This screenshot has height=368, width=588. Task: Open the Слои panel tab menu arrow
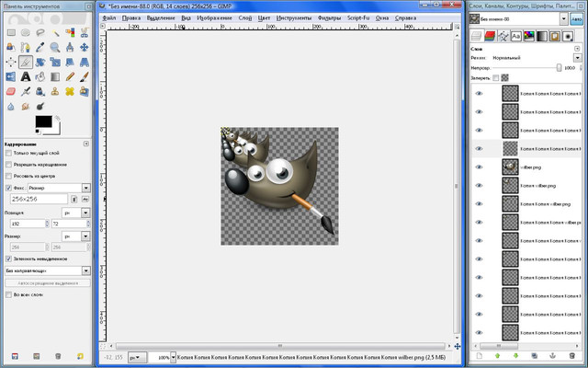click(x=577, y=49)
